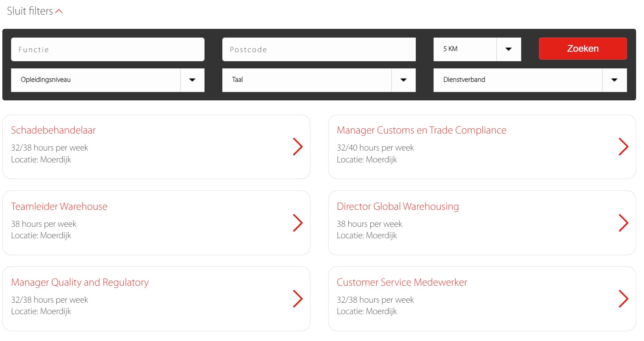Click arrow on Manager Quality and Regulatory card
Image resolution: width=644 pixels, height=341 pixels.
pyautogui.click(x=297, y=299)
